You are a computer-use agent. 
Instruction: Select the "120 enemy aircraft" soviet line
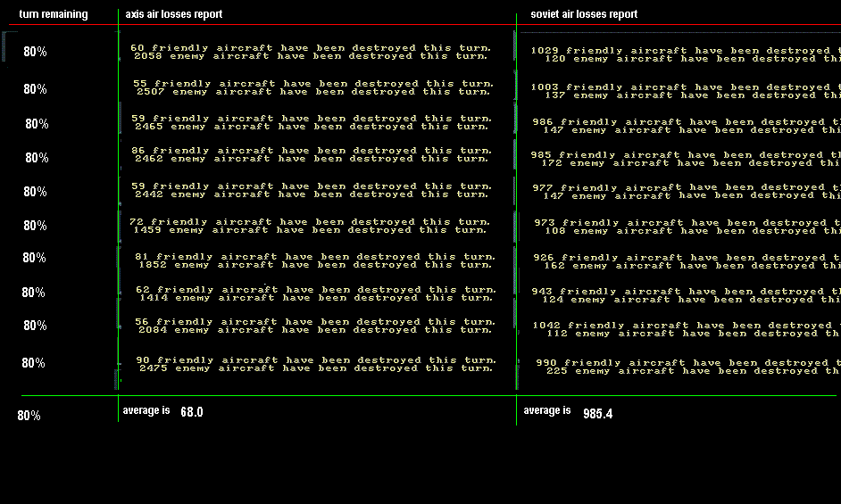pyautogui.click(x=693, y=59)
